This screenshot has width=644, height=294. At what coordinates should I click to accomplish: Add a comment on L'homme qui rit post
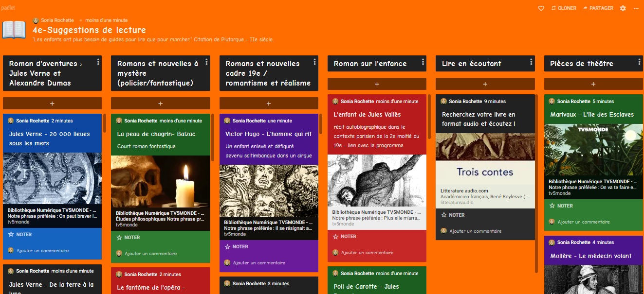tap(259, 263)
